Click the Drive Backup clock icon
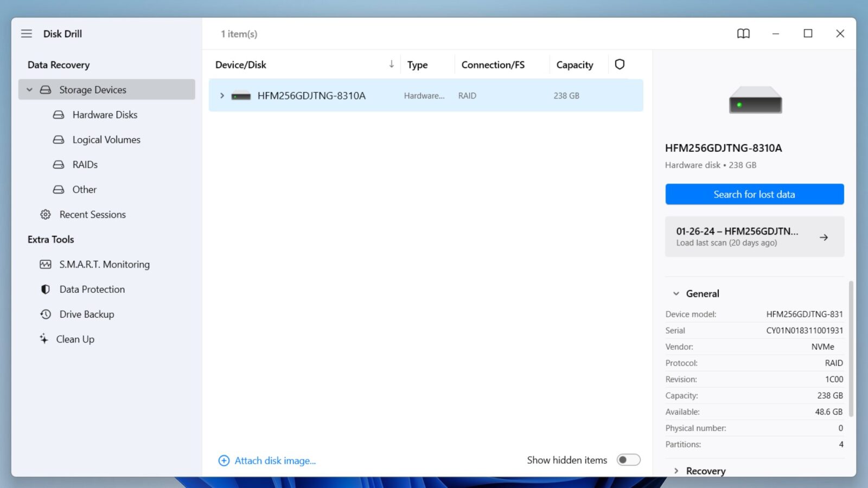 [x=46, y=314]
